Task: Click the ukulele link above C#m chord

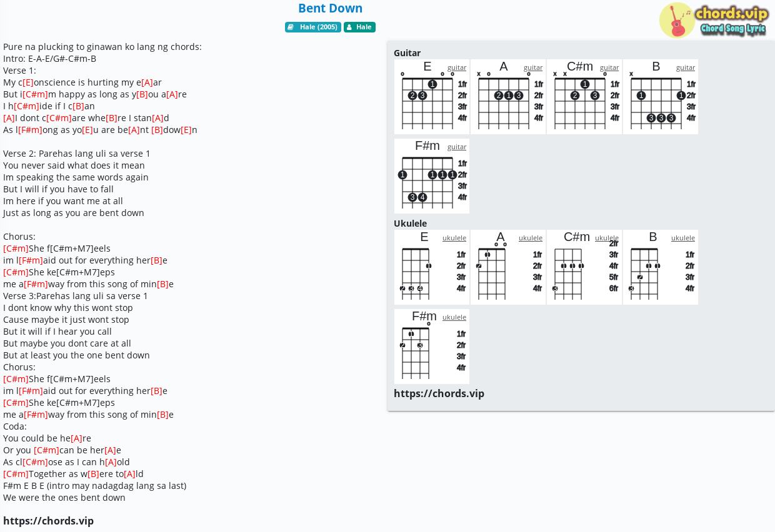Action: tap(607, 238)
